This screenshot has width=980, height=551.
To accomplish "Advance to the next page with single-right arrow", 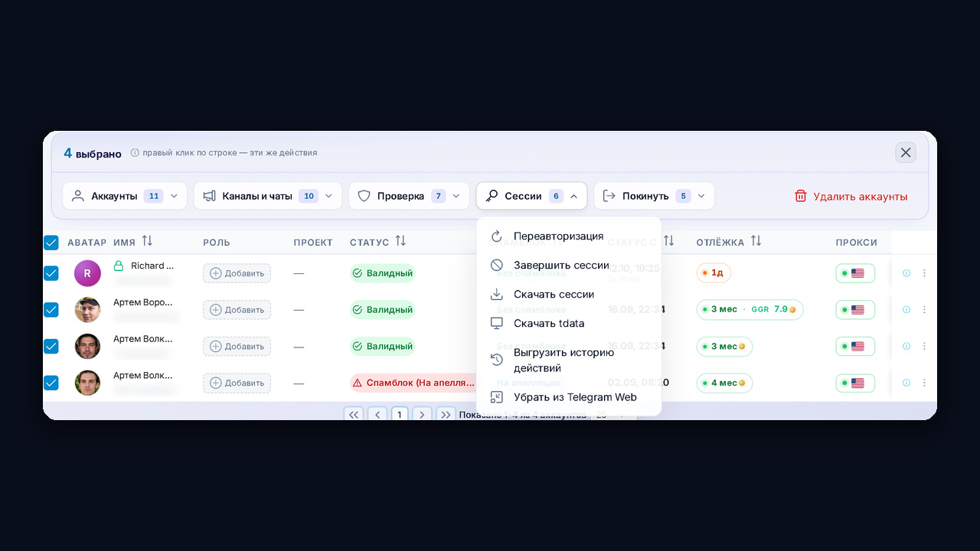I will [x=422, y=415].
